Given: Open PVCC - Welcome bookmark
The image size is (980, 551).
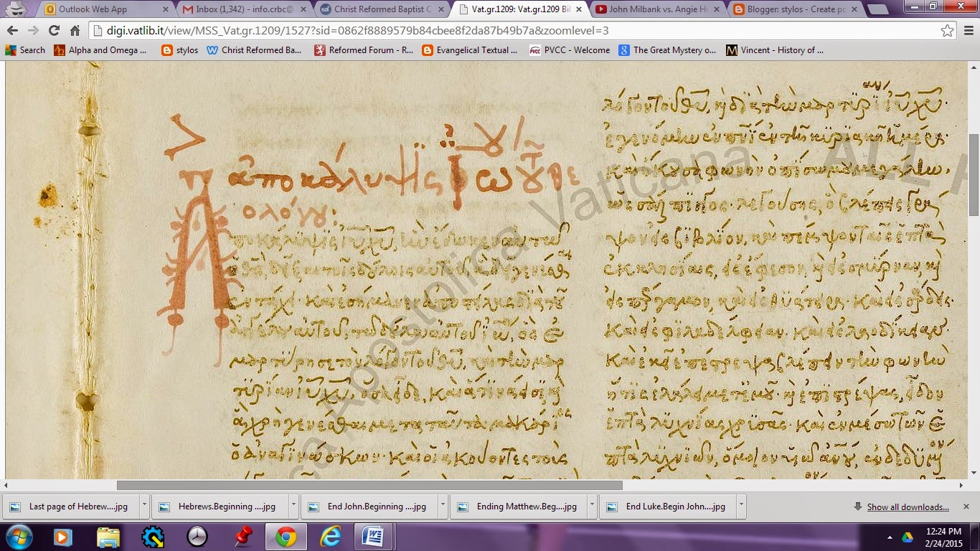Looking at the screenshot, I should pos(569,50).
